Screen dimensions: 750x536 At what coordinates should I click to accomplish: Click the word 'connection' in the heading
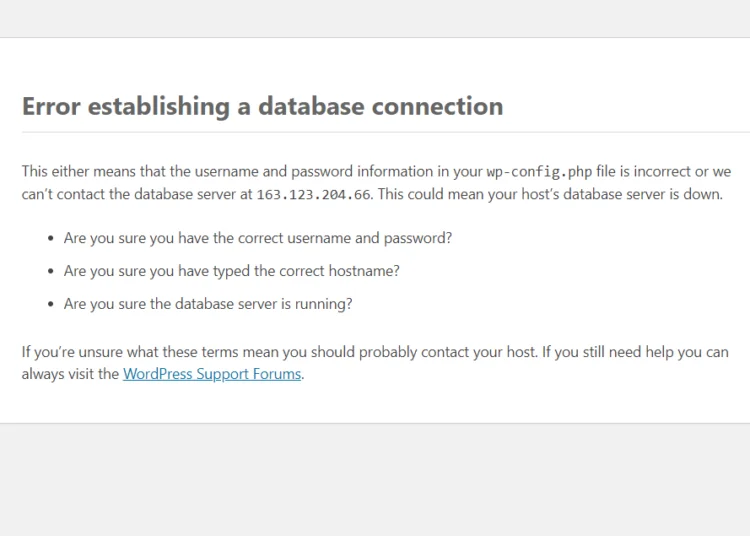(x=437, y=106)
